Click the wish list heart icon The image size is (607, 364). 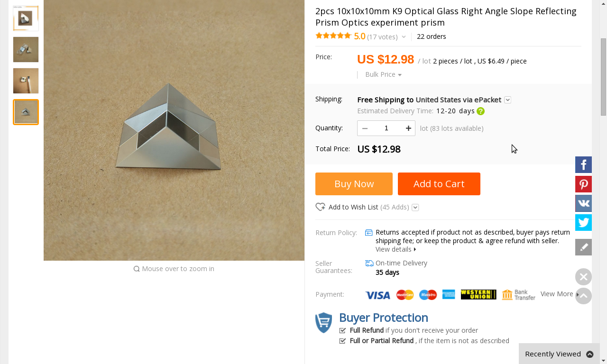point(321,207)
